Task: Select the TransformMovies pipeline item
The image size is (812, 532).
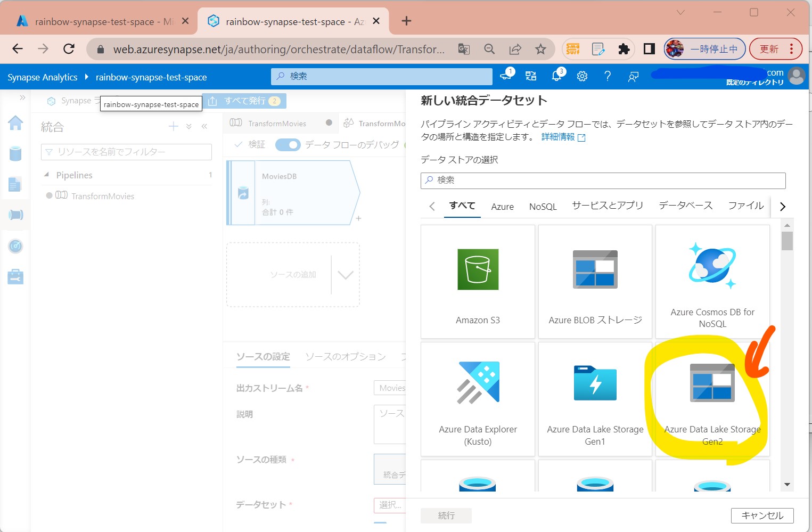Action: (x=103, y=196)
